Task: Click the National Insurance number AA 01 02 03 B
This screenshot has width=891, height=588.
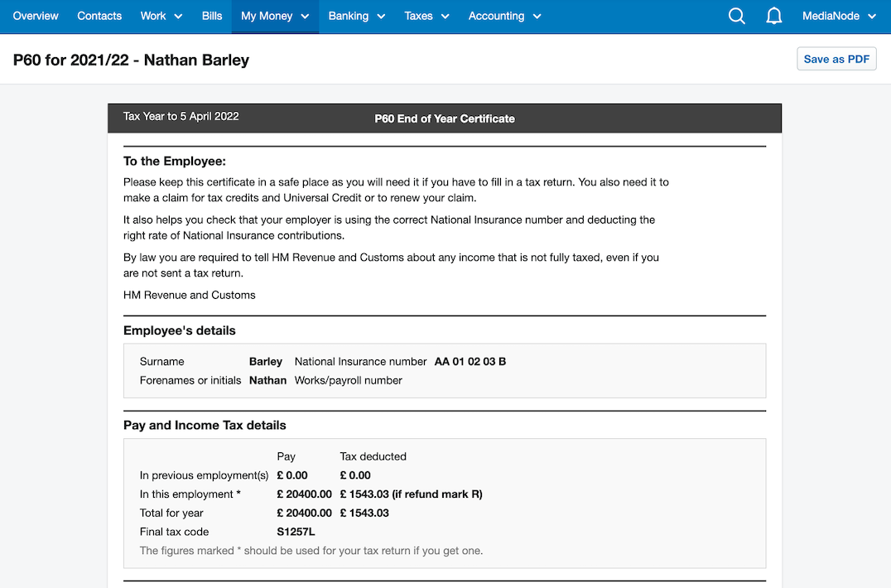Action: 470,361
